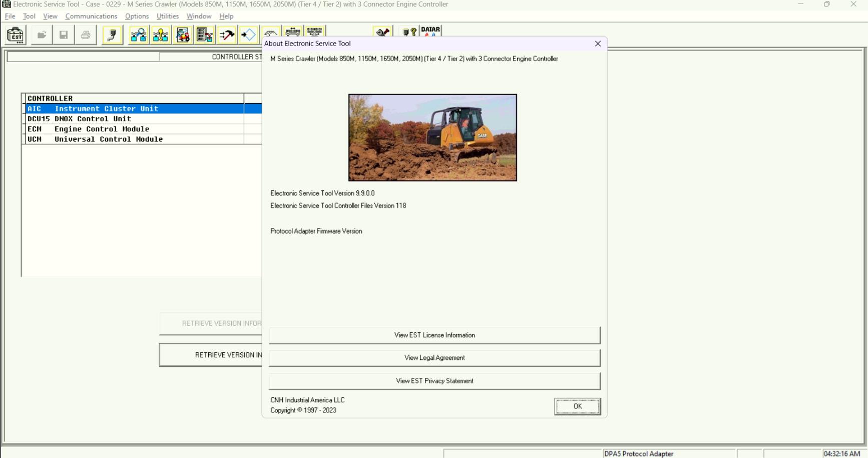Close the About Electronic Service Tool dialog

pos(598,44)
